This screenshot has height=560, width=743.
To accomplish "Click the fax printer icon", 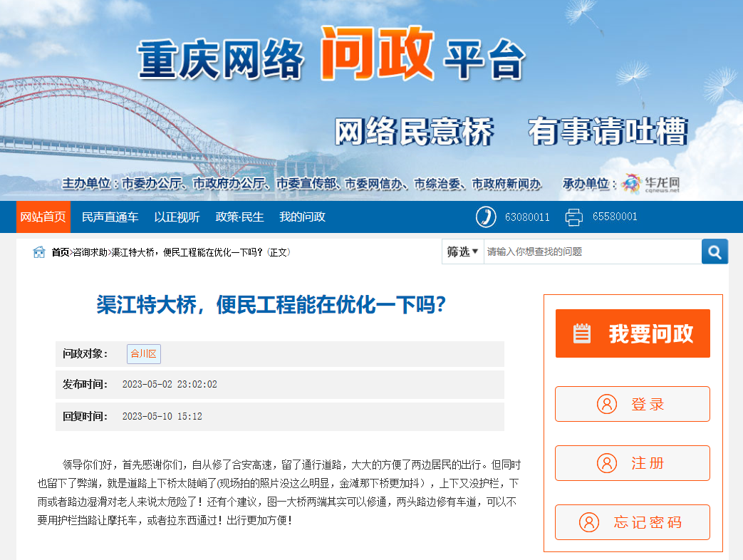I will coord(574,217).
